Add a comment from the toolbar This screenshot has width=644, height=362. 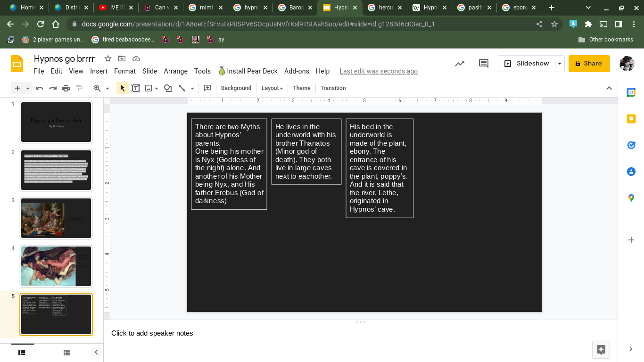(207, 88)
